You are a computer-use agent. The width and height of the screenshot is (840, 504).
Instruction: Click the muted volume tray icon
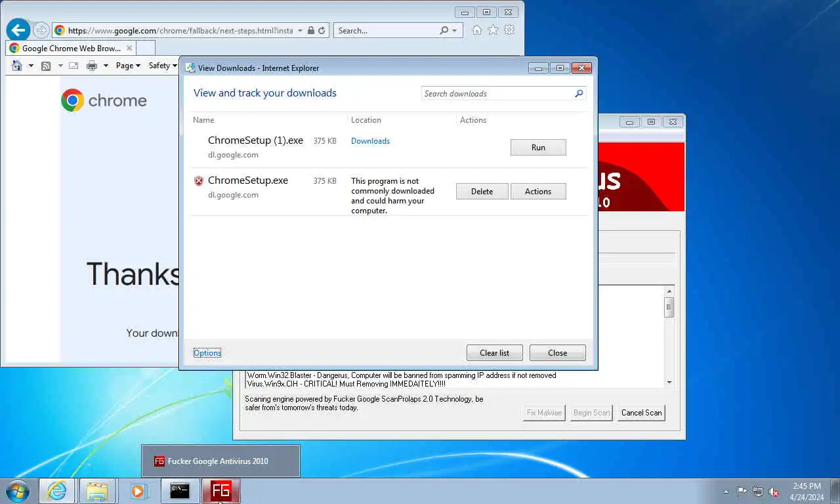(x=774, y=492)
